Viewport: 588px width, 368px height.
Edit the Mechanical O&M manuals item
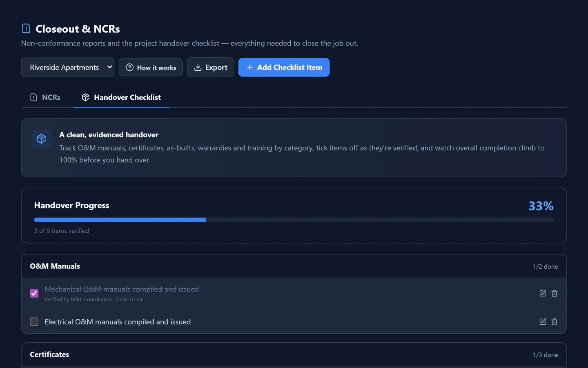(x=543, y=293)
